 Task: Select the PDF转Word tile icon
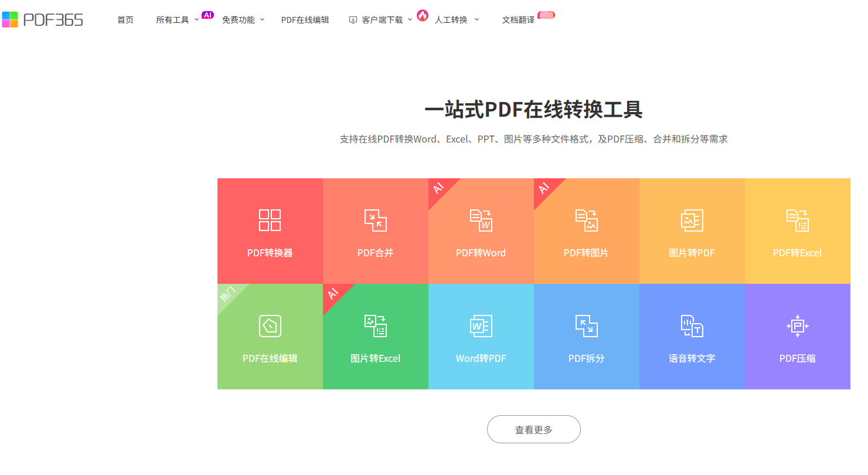(x=481, y=220)
